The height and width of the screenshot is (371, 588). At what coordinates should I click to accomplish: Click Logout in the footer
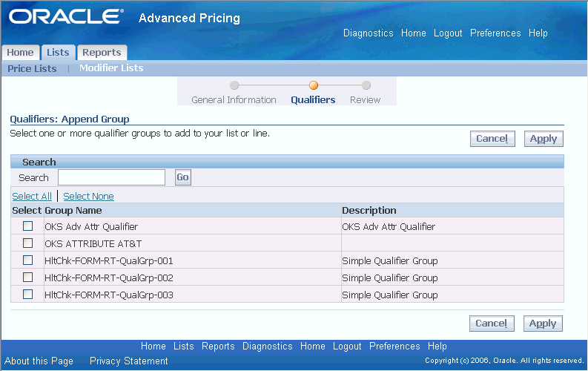pos(347,346)
